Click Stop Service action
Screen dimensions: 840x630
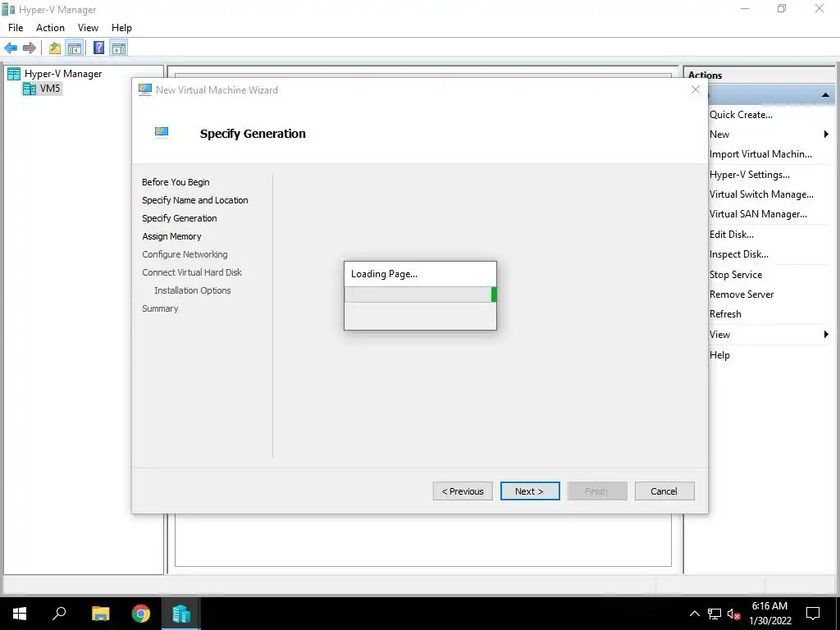click(x=736, y=275)
